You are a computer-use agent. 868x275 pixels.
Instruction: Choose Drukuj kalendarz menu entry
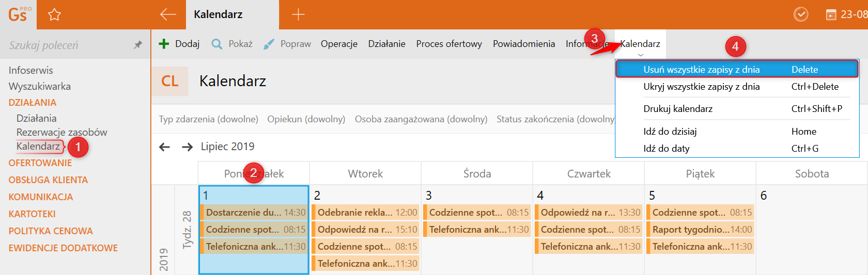coord(678,109)
